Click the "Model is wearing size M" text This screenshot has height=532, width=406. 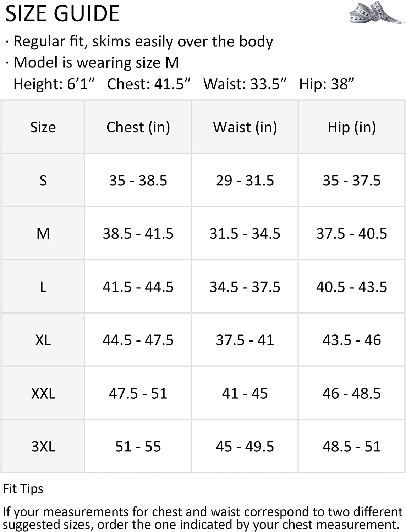click(96, 63)
